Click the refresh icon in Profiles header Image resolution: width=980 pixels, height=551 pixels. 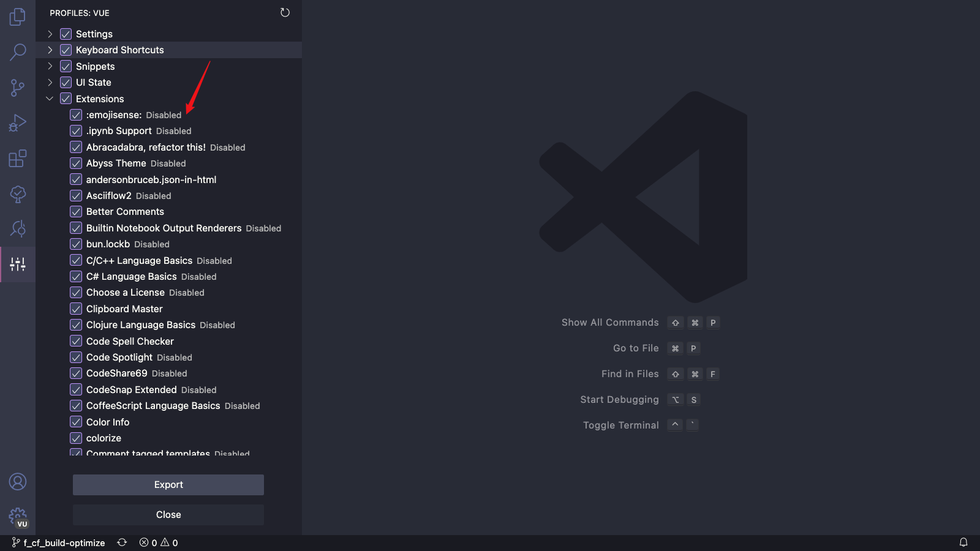point(285,12)
